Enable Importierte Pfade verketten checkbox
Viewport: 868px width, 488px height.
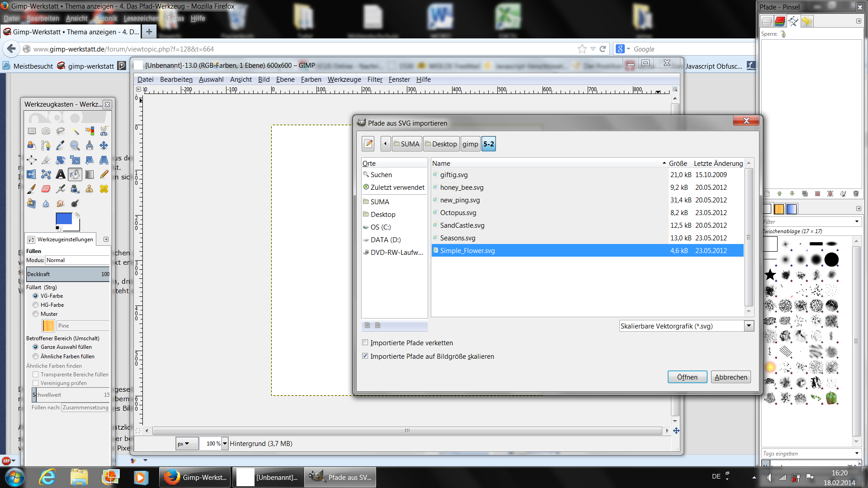point(365,343)
